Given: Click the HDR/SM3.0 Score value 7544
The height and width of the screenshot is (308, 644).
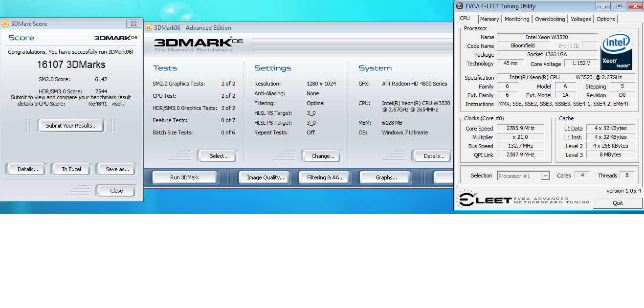Looking at the screenshot, I should [101, 91].
